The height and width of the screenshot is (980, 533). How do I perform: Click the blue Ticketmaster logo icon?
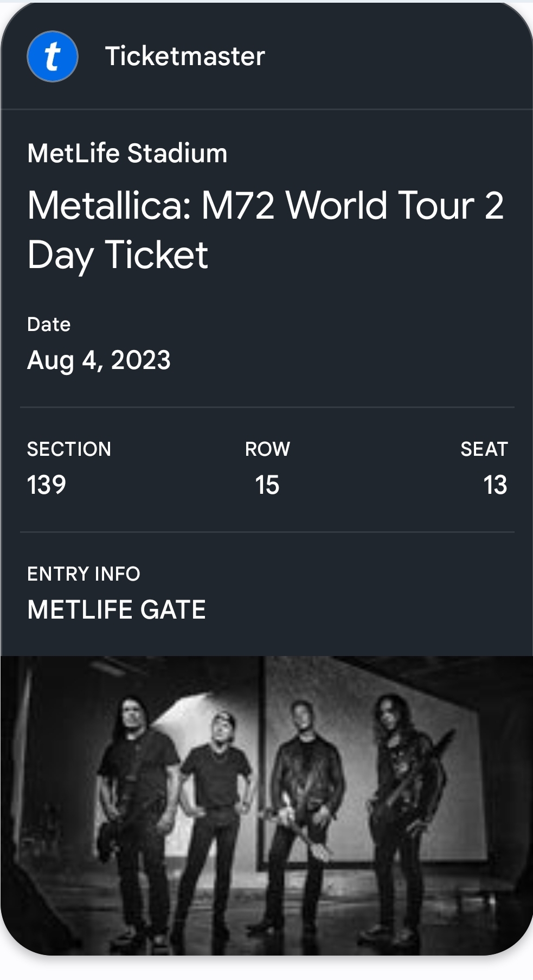(53, 56)
